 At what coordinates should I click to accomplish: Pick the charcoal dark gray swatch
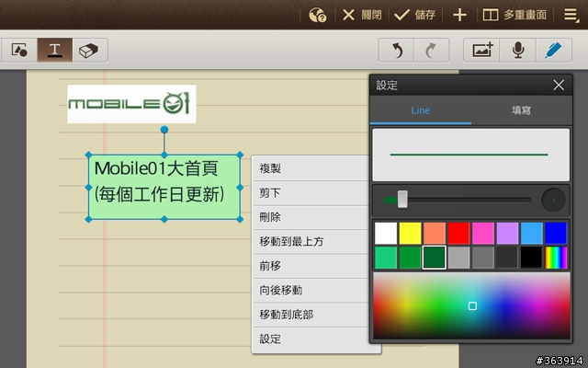pos(507,258)
